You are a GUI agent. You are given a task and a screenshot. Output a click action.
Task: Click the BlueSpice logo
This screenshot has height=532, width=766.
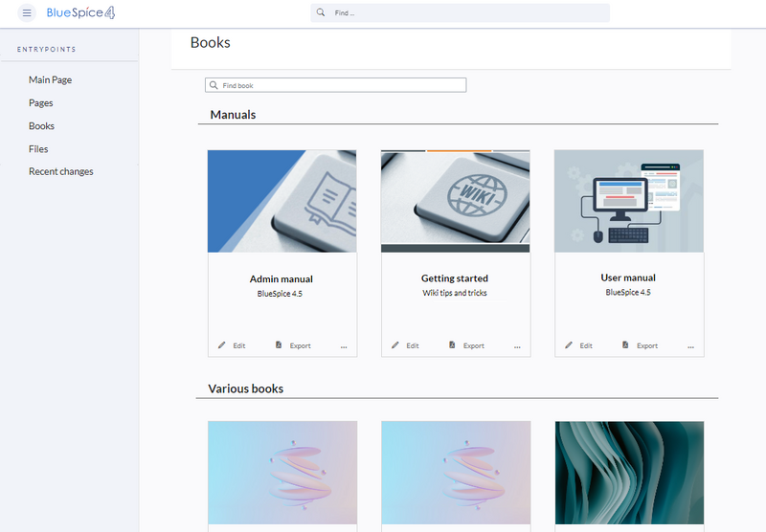click(x=81, y=13)
